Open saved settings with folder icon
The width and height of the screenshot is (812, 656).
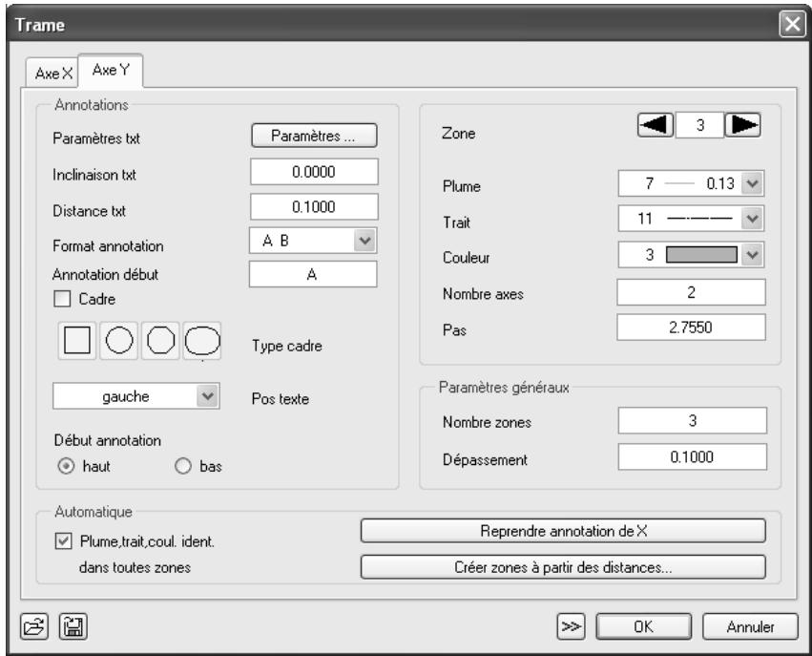tap(34, 626)
